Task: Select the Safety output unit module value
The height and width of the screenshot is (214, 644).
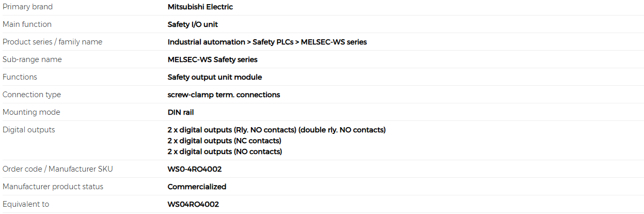Action: tap(215, 77)
